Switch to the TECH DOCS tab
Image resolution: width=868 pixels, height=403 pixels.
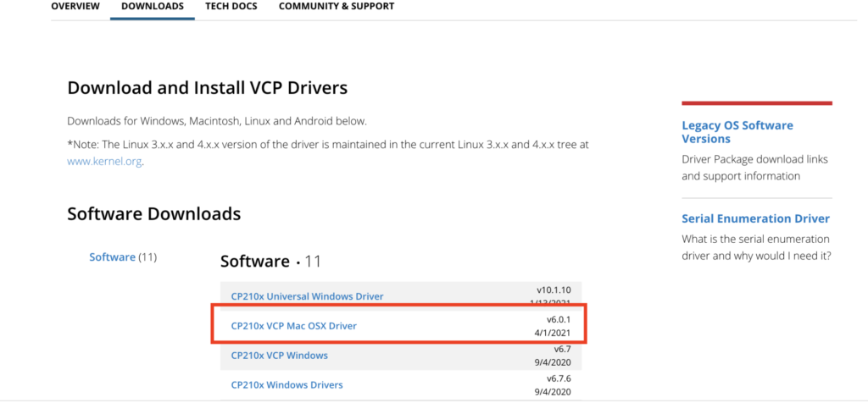point(231,7)
